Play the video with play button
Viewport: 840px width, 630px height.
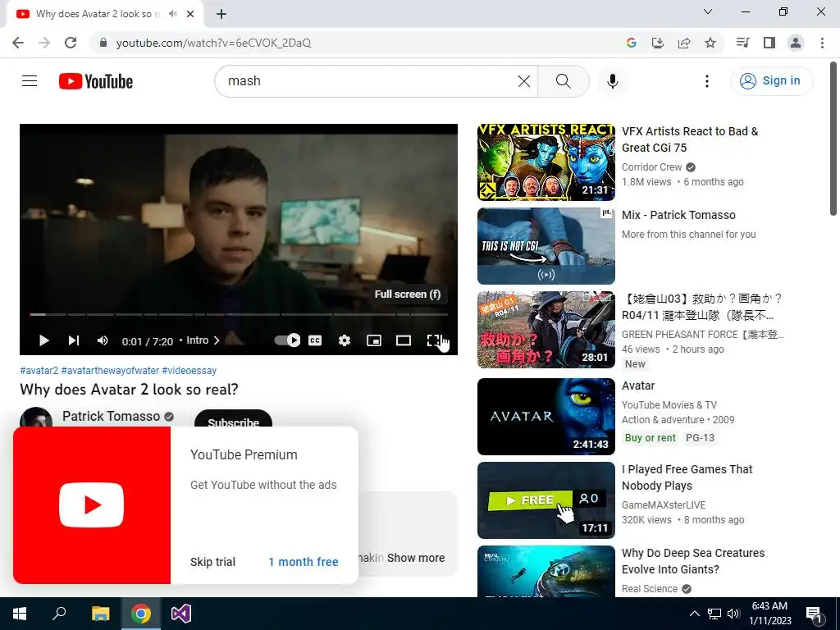(x=44, y=340)
